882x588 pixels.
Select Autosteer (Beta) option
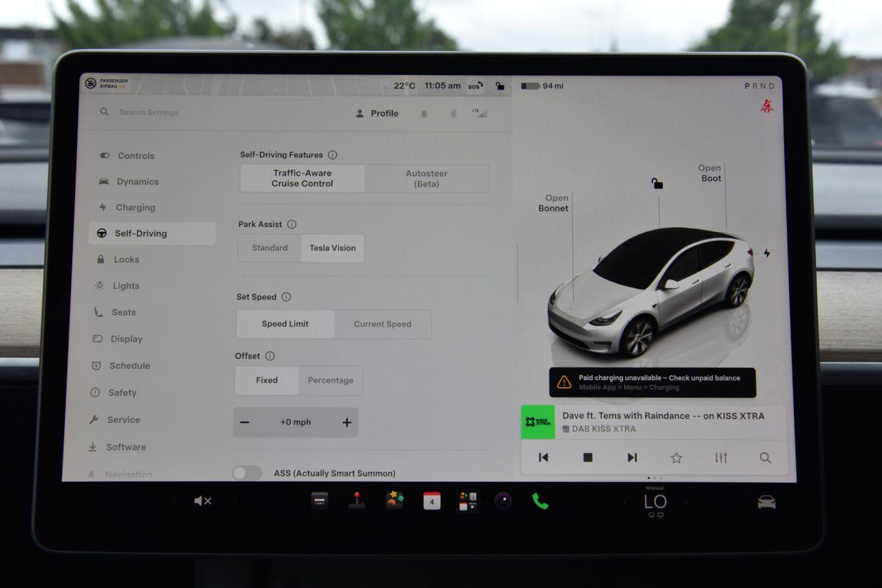427,178
